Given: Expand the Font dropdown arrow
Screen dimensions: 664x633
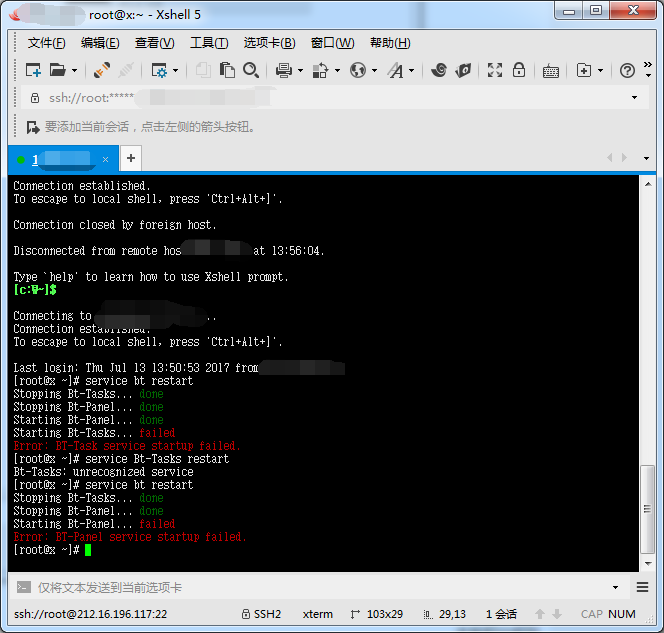Looking at the screenshot, I should coord(412,70).
